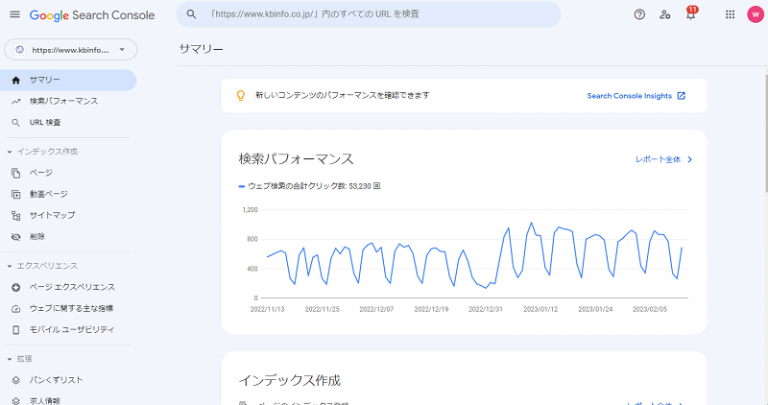Click the page vertical scrollbar

click(766, 135)
